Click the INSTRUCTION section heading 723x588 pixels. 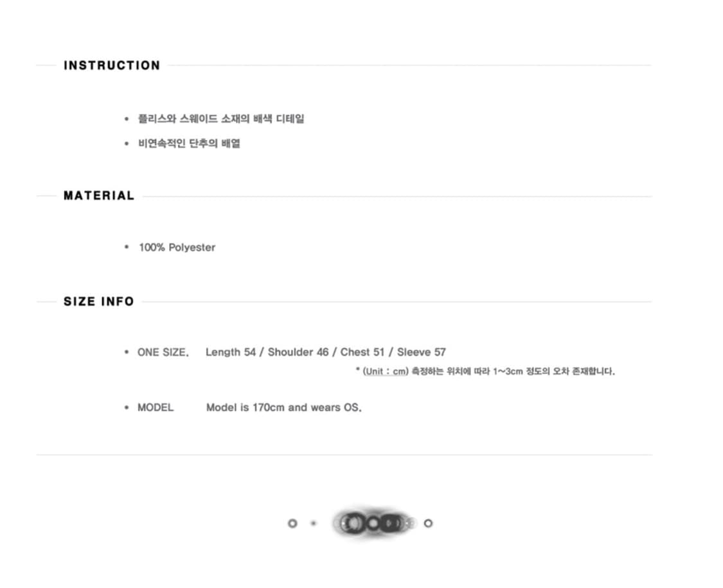(112, 66)
